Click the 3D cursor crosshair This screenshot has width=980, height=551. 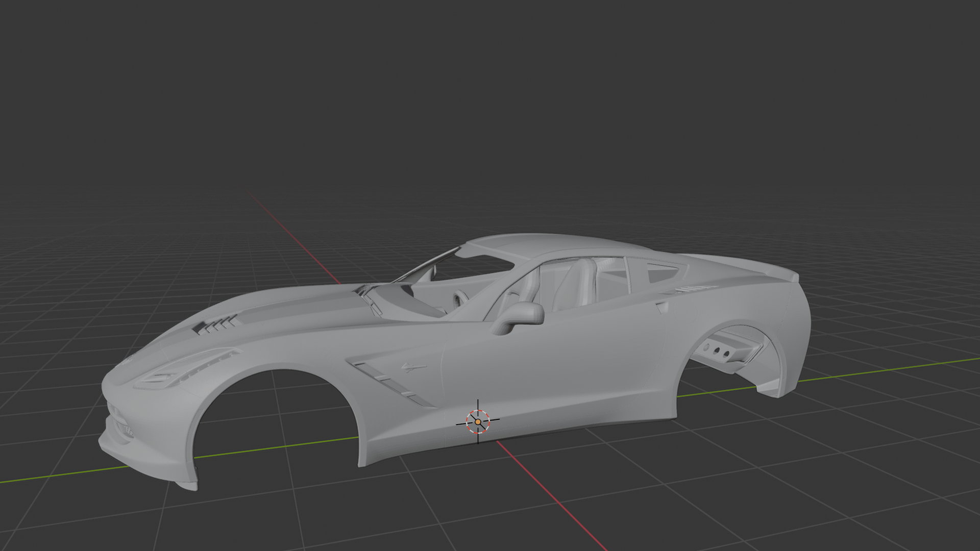(478, 422)
